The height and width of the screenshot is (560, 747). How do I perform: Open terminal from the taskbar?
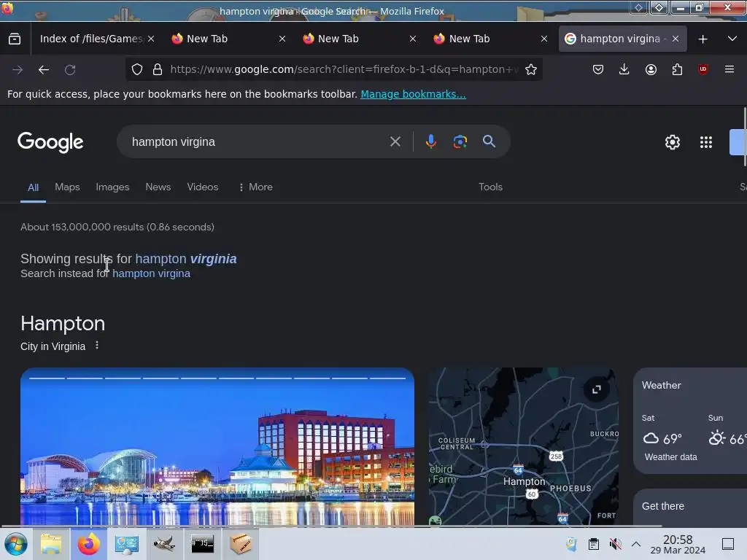(x=203, y=544)
